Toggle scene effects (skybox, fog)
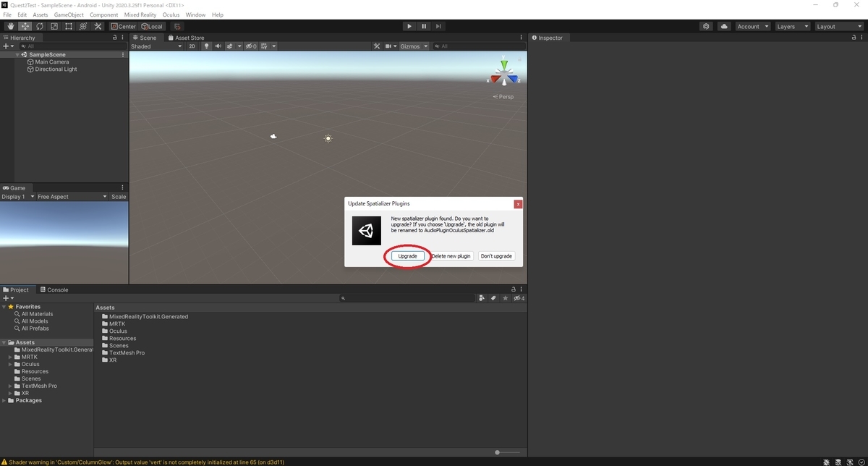868x466 pixels. tap(230, 46)
